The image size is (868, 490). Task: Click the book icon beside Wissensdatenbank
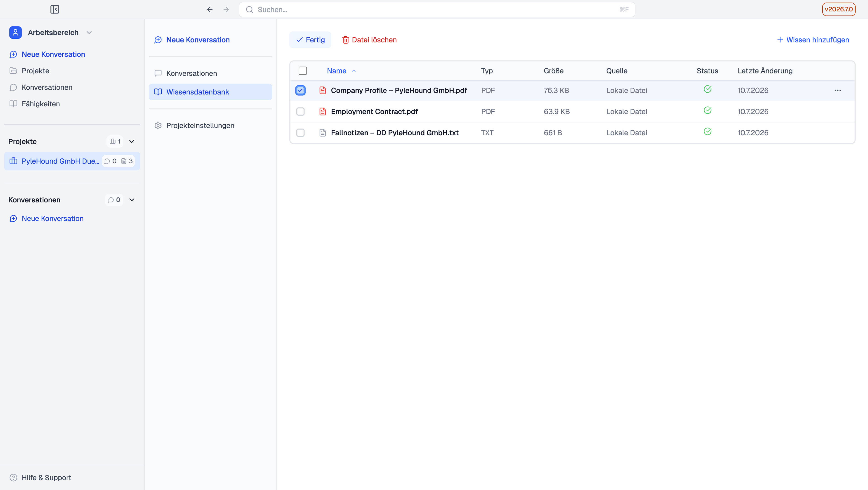click(158, 92)
